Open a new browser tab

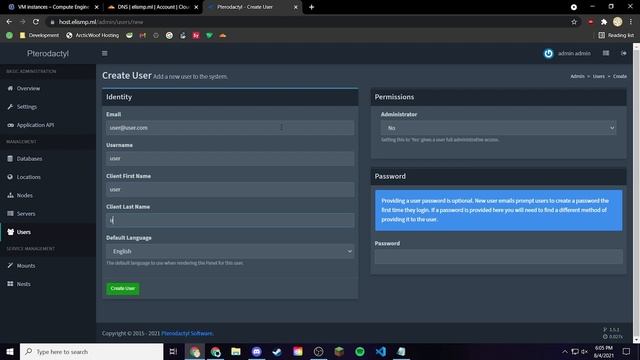tap(311, 7)
